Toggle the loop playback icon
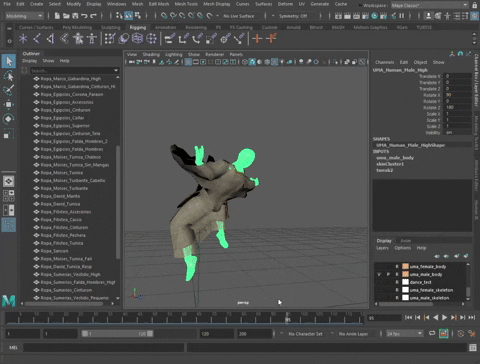 [x=432, y=333]
